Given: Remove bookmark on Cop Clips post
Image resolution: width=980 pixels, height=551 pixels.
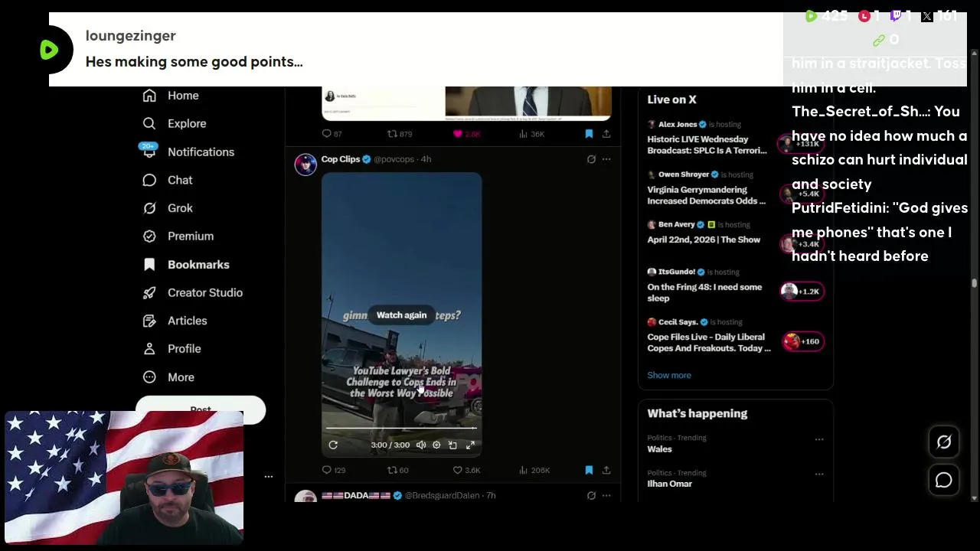Looking at the screenshot, I should point(589,470).
